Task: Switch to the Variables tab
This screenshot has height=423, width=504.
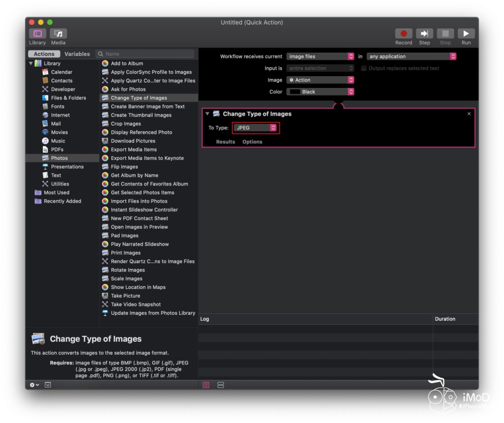Action: (x=77, y=54)
